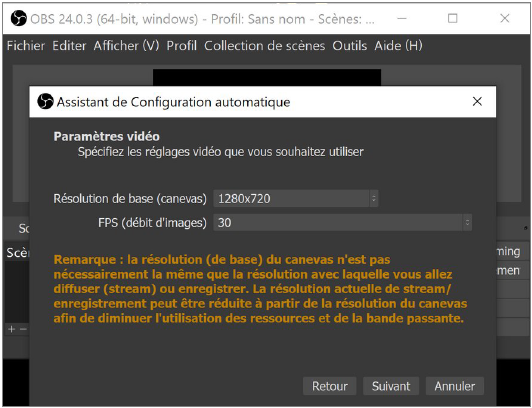Close the OBS main window

(505, 18)
